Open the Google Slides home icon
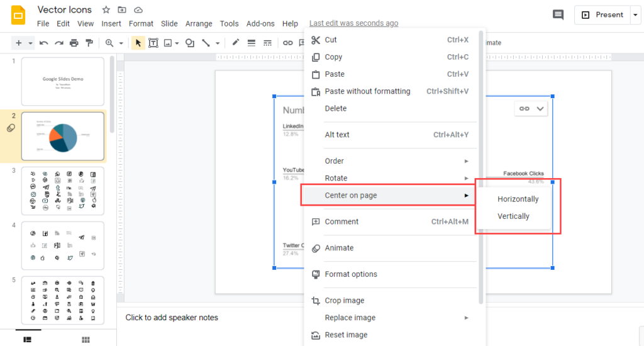644x346 pixels. point(18,15)
